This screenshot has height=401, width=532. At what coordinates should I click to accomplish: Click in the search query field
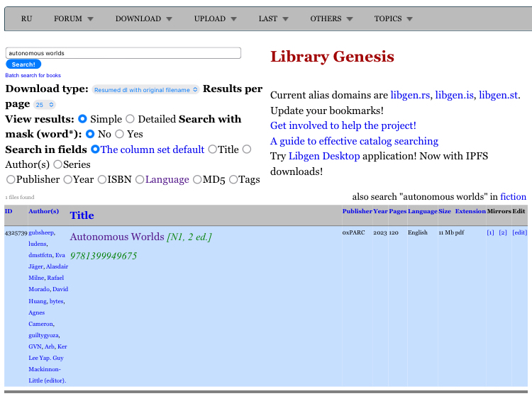click(123, 53)
